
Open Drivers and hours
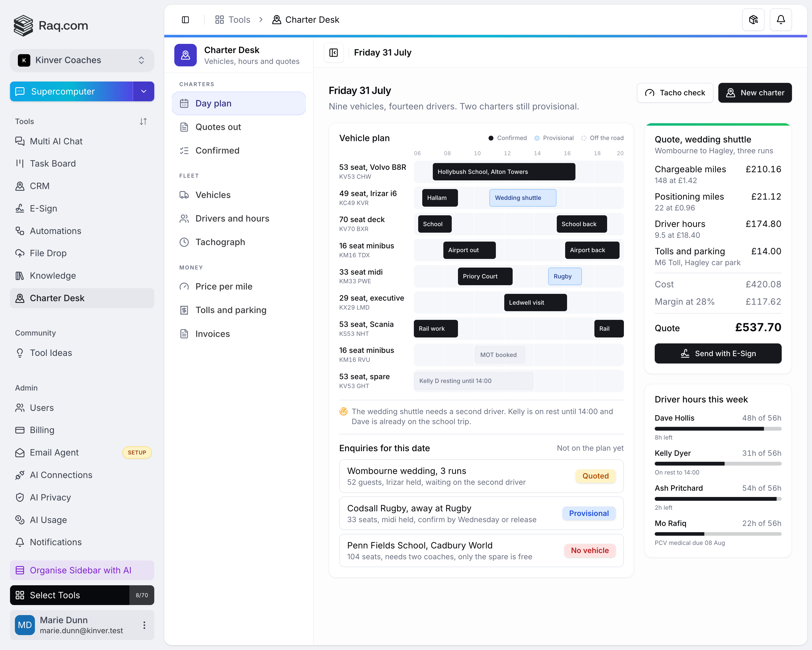coord(239,219)
